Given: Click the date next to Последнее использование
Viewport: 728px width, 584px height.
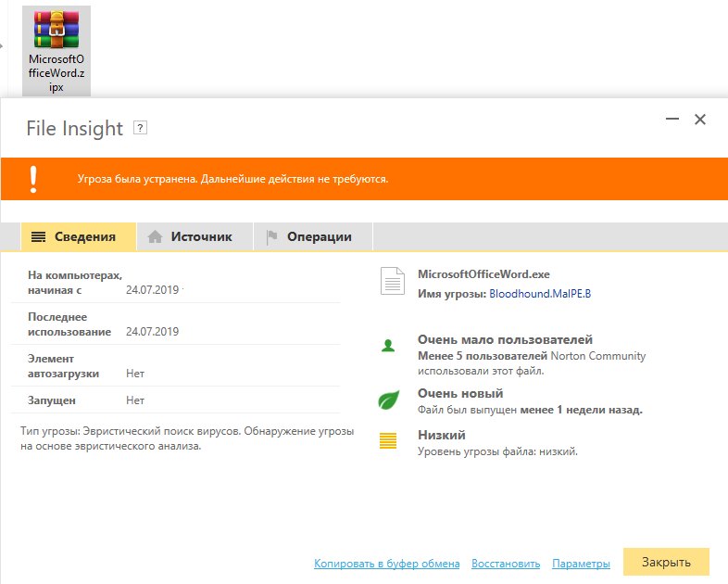Looking at the screenshot, I should 152,332.
